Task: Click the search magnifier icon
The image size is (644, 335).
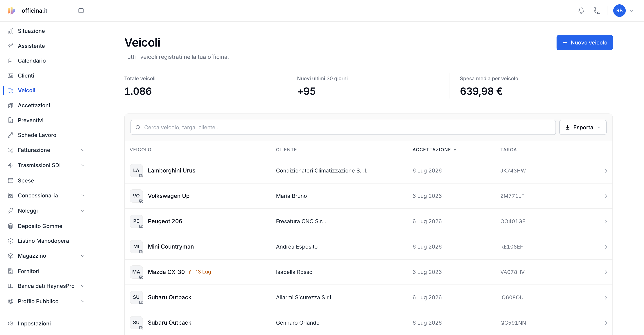Action: (138, 127)
